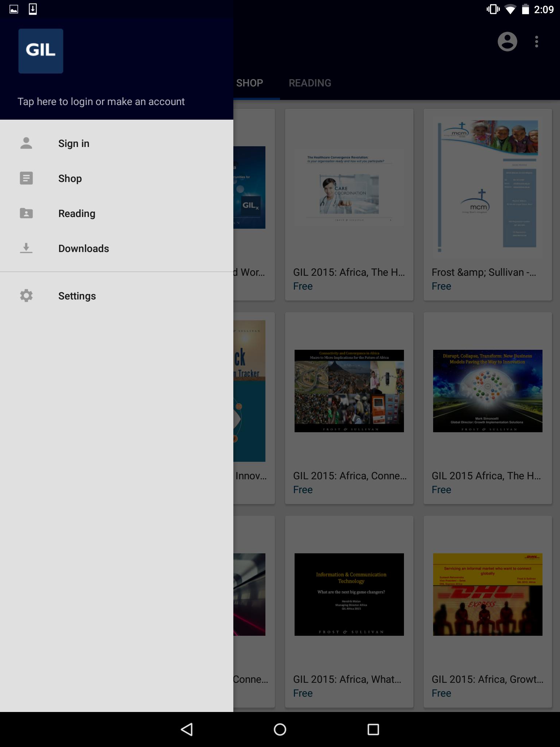Image resolution: width=560 pixels, height=747 pixels.
Task: Open Shop from the navigation drawer
Action: (x=117, y=178)
